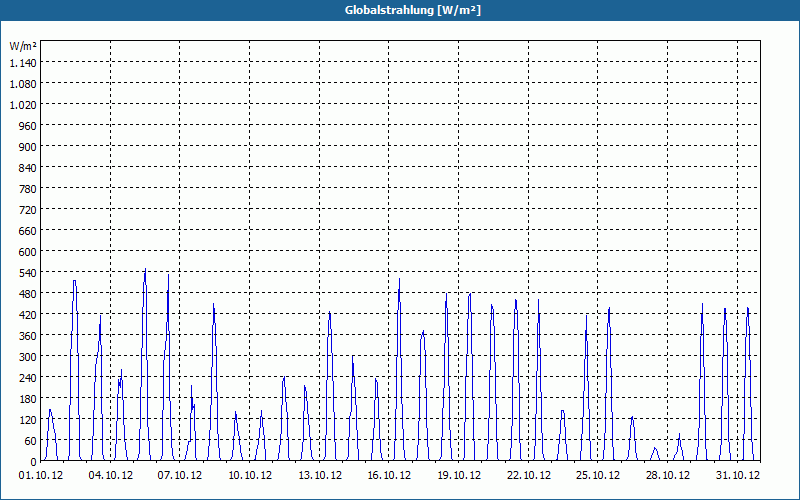Screen dimensions: 800x500
Task: Select the 16.10.12 date label
Action: click(x=389, y=476)
